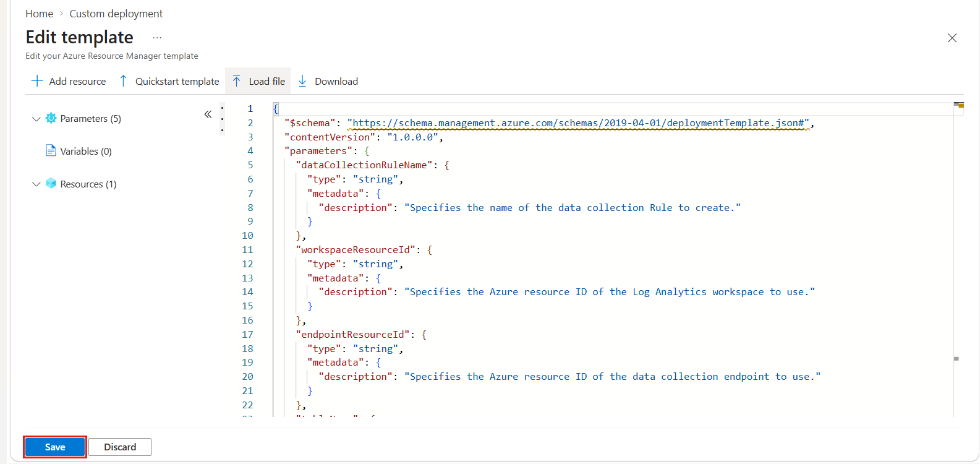Close the Edit template blade
Image resolution: width=980 pixels, height=464 pixels.
click(952, 38)
